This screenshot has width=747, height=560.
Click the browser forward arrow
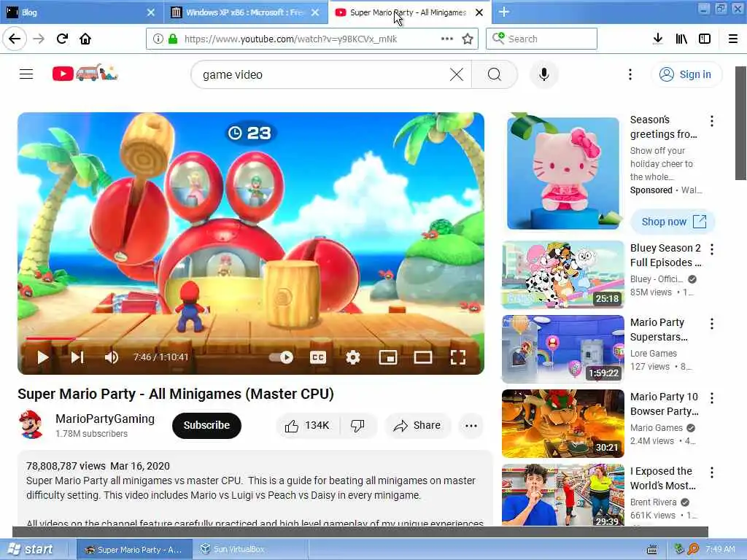pyautogui.click(x=39, y=39)
